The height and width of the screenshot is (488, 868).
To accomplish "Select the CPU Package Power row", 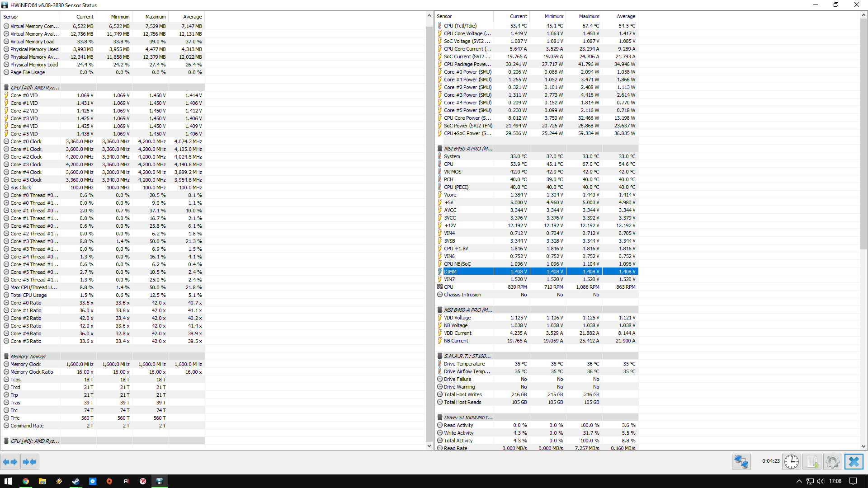I will [x=467, y=64].
